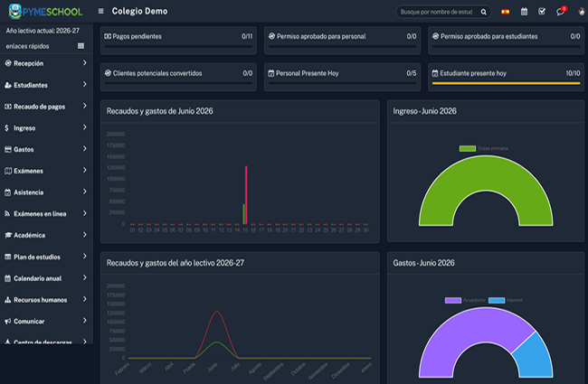Click Gastos - Junio 2026 heading
588x384 pixels.
(423, 263)
